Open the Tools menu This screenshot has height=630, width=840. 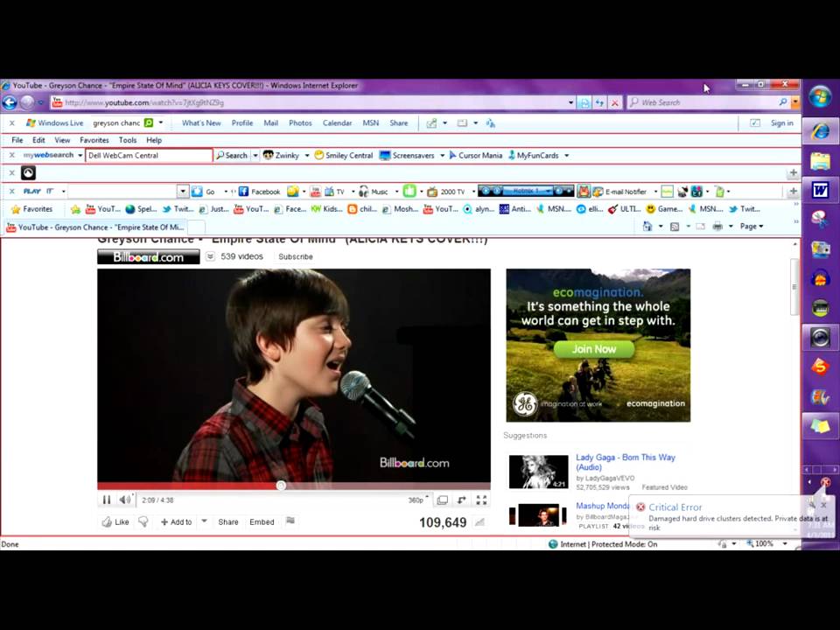[128, 140]
